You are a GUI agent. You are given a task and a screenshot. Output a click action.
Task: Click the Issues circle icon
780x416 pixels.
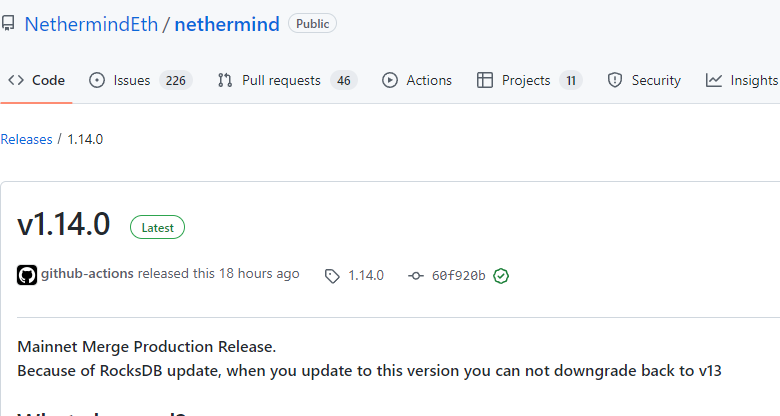tap(97, 80)
